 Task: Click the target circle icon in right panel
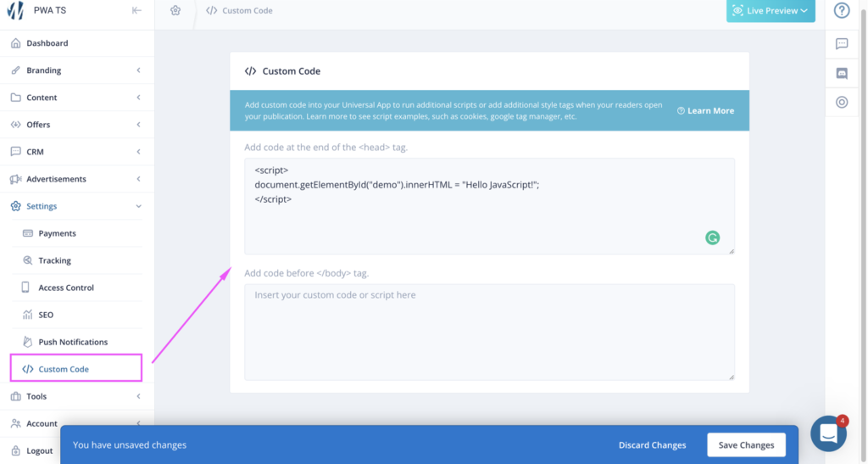(x=842, y=102)
